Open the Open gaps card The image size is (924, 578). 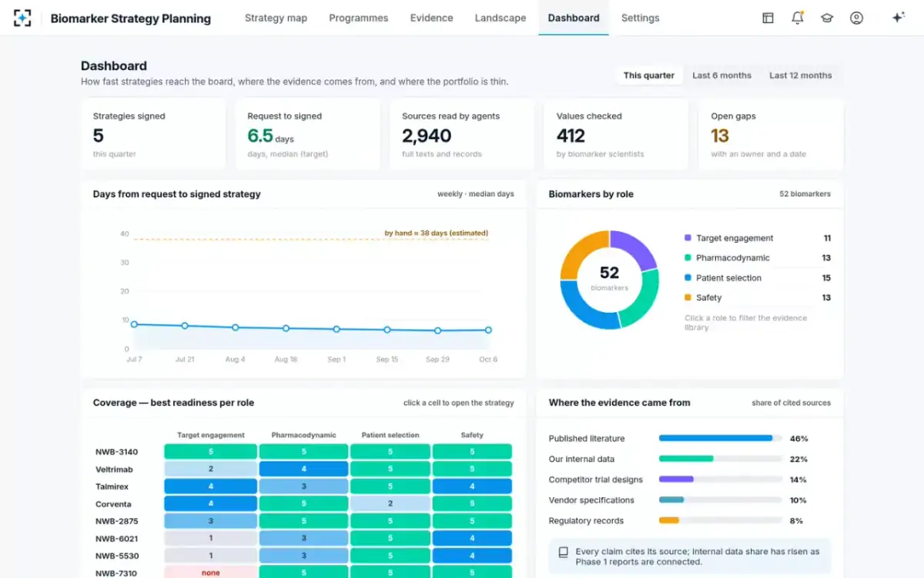[x=771, y=134]
